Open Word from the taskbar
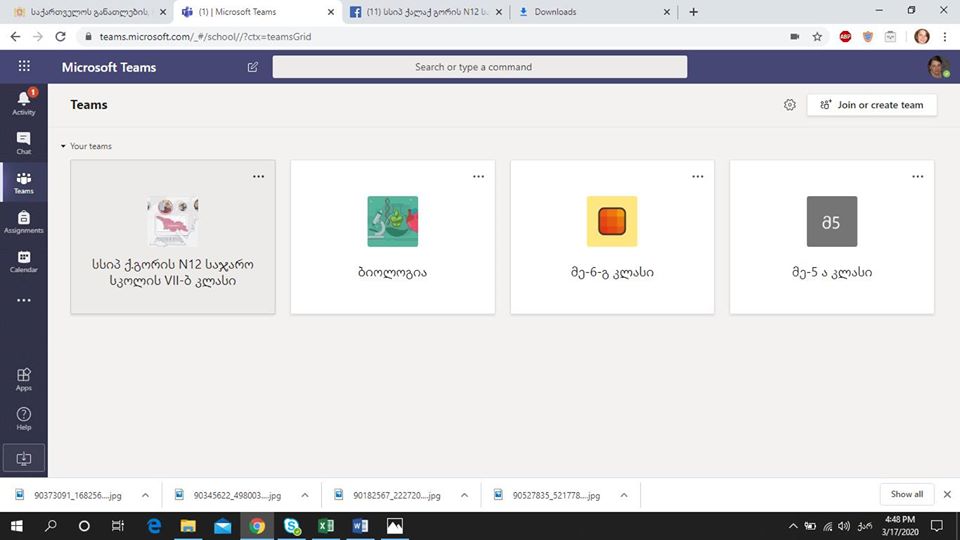 [x=360, y=526]
